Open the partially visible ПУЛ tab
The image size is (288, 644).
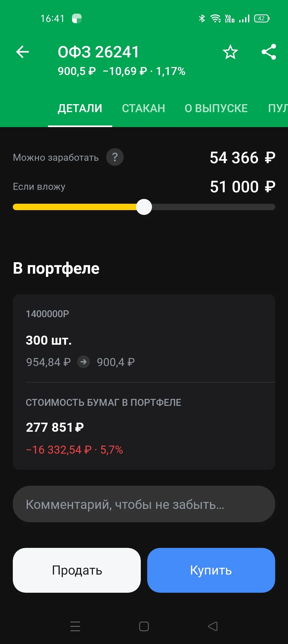[278, 108]
